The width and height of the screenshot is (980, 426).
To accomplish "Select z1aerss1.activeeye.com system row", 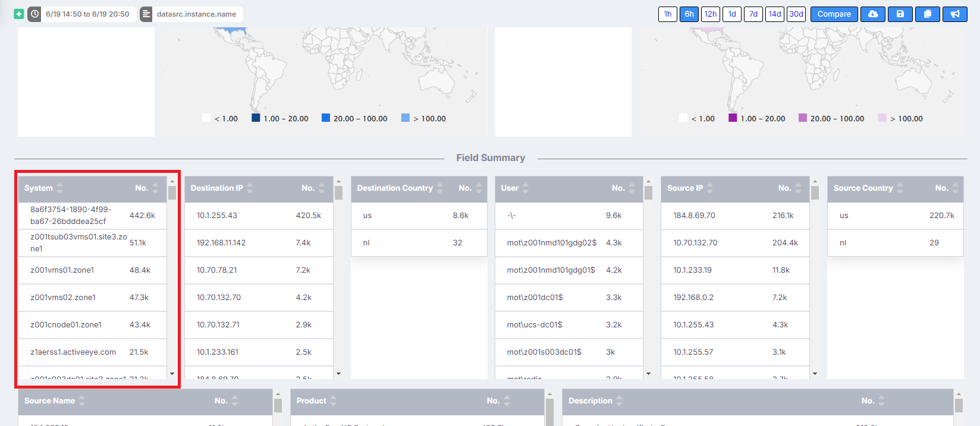I will 92,352.
